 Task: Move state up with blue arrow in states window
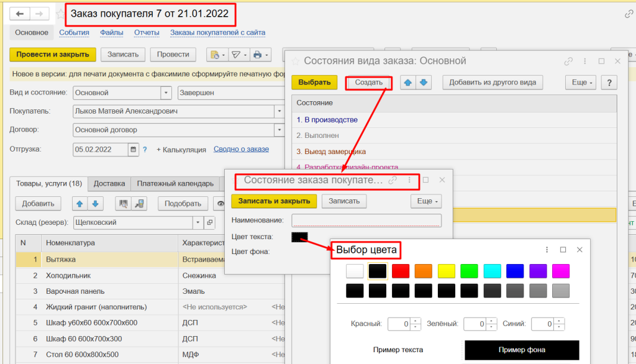tap(409, 82)
